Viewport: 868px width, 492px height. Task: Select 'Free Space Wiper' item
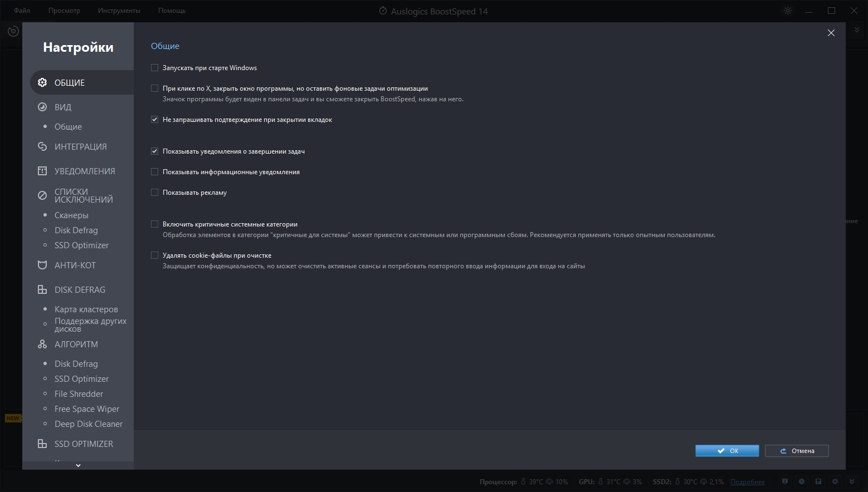coord(87,409)
